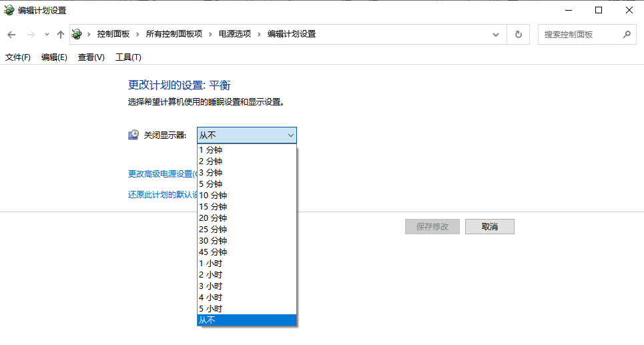Expand chevron after 所有控制面板项 breadcrumb
The image size is (644, 345).
[210, 35]
